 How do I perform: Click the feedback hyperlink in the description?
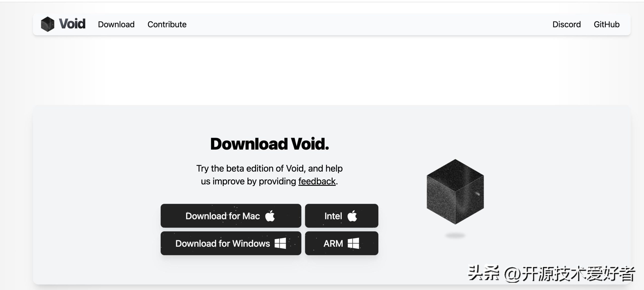click(316, 181)
